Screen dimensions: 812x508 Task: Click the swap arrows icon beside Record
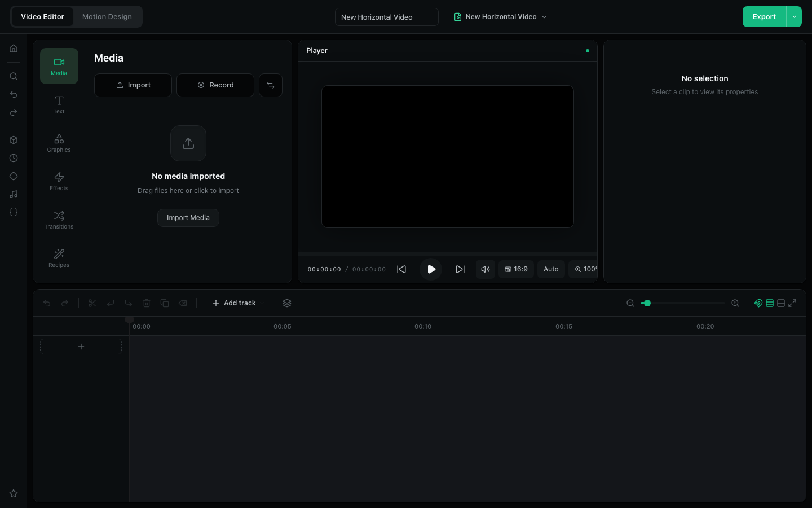tap(271, 85)
